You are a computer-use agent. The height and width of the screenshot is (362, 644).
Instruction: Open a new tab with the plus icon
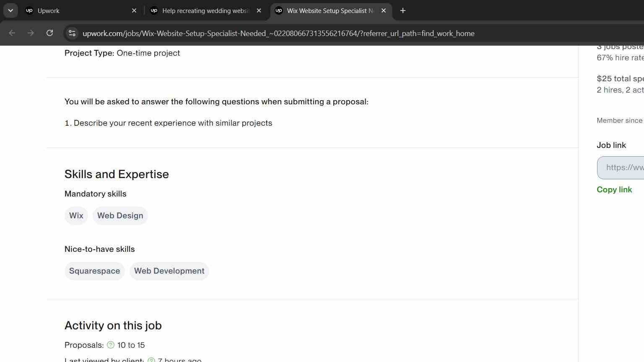(403, 10)
